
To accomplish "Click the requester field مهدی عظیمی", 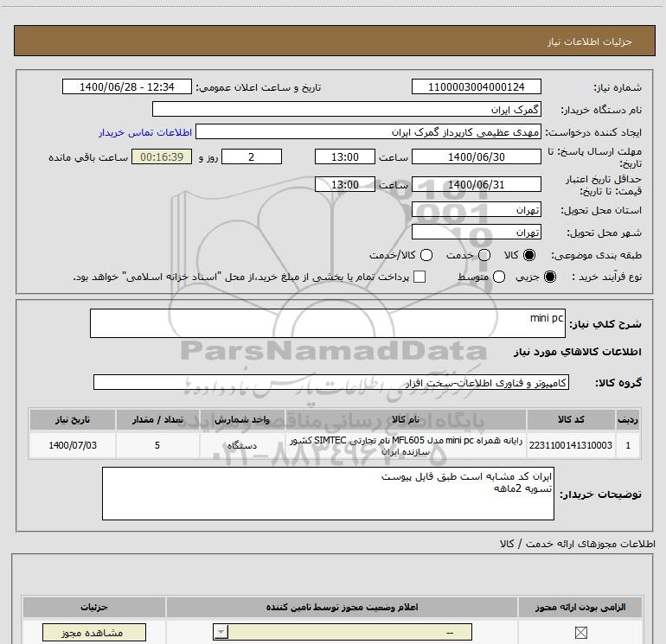I will click(x=368, y=132).
